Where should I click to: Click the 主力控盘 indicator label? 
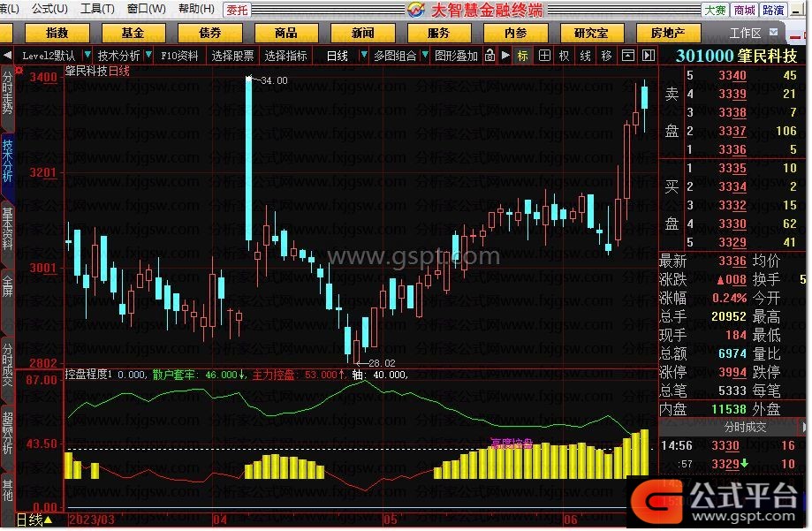273,374
